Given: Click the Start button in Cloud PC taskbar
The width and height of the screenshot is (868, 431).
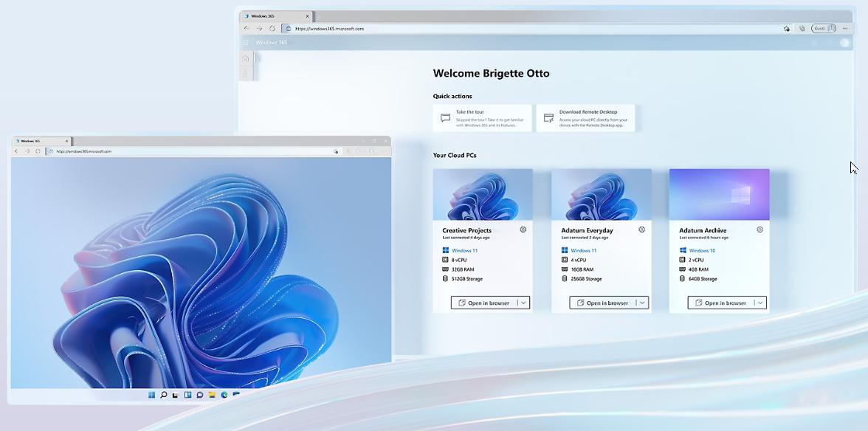Looking at the screenshot, I should click(x=151, y=395).
